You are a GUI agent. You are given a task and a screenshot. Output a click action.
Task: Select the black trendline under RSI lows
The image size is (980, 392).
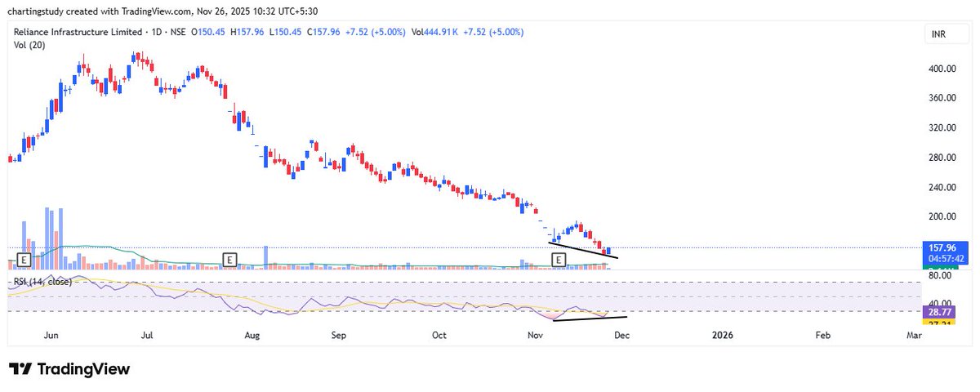click(590, 318)
